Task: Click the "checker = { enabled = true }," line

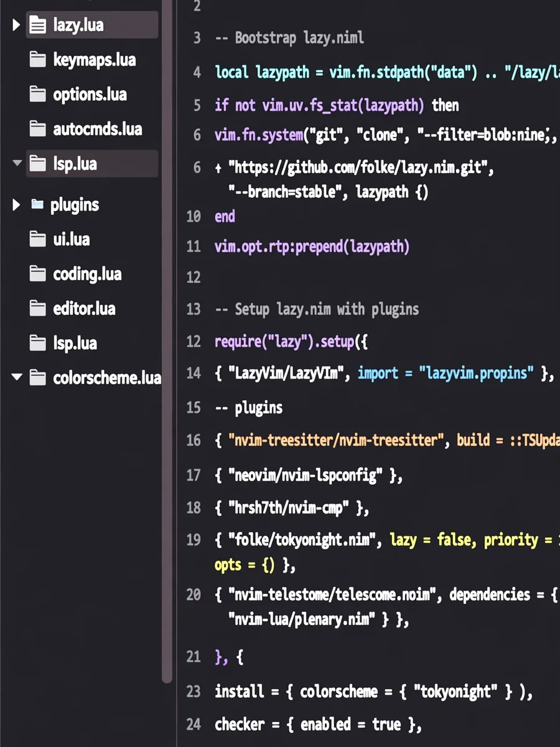Action: 319,725
